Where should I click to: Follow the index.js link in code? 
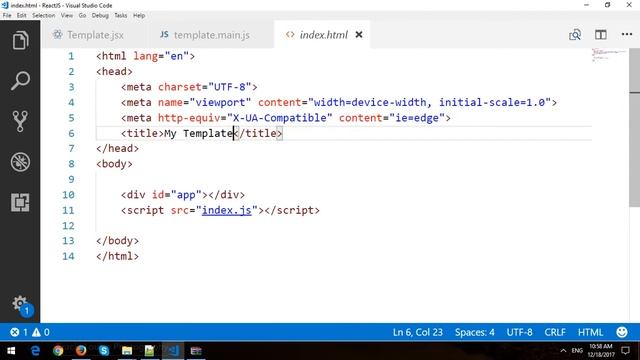point(227,210)
